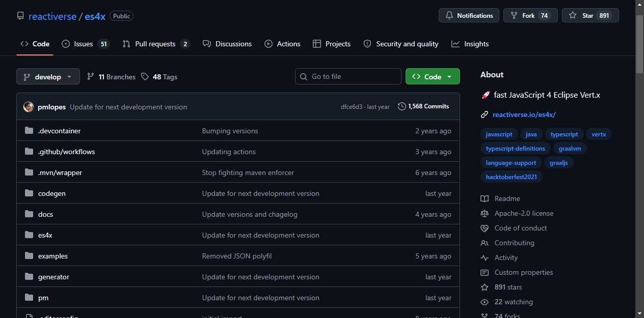
Task: View the 11 Branches link
Action: [111, 77]
